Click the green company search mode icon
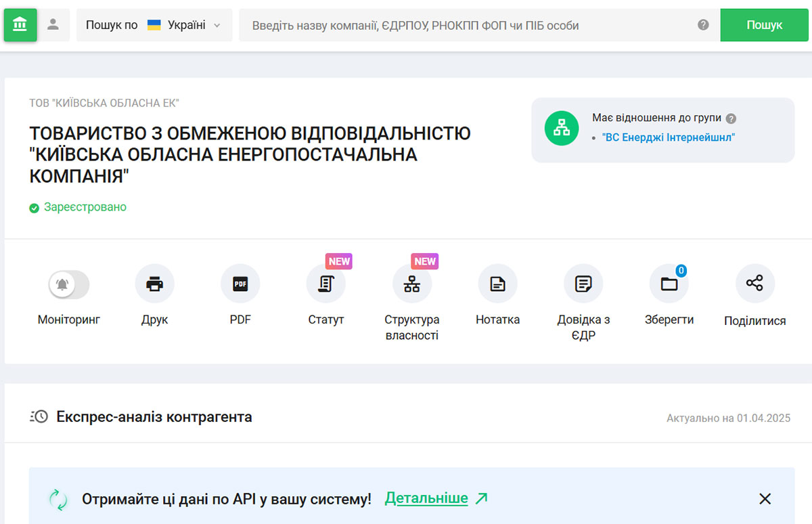Viewport: 812px width, 524px height. [20, 25]
